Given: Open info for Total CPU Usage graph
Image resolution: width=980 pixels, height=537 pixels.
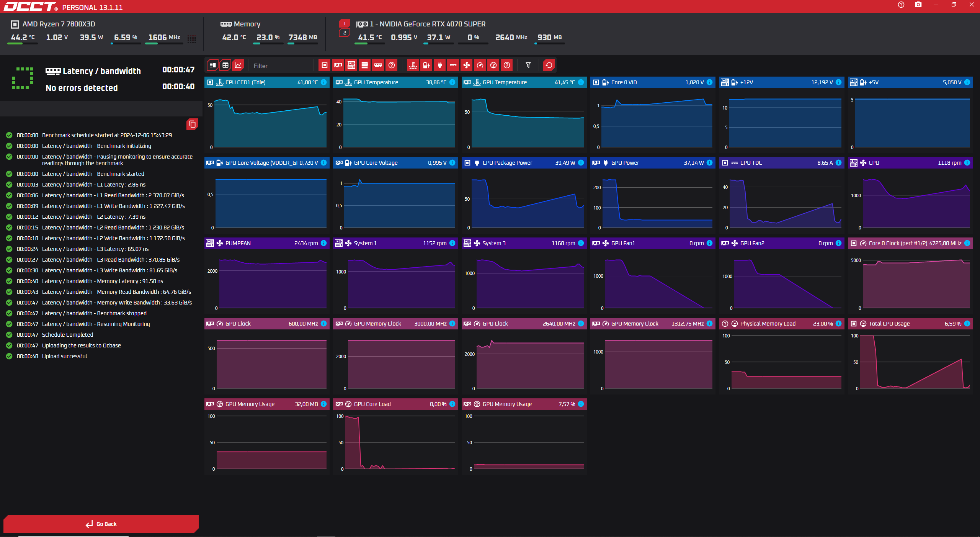Looking at the screenshot, I should 967,324.
